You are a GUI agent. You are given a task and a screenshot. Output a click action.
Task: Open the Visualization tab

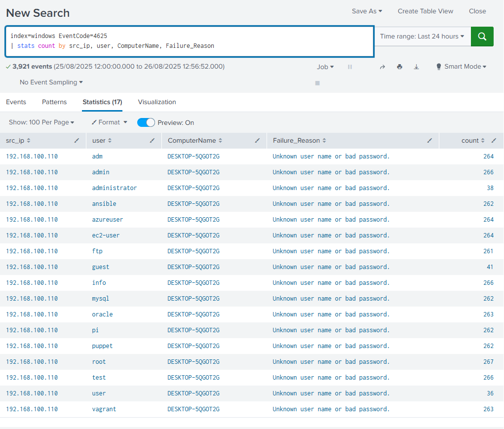click(x=157, y=102)
